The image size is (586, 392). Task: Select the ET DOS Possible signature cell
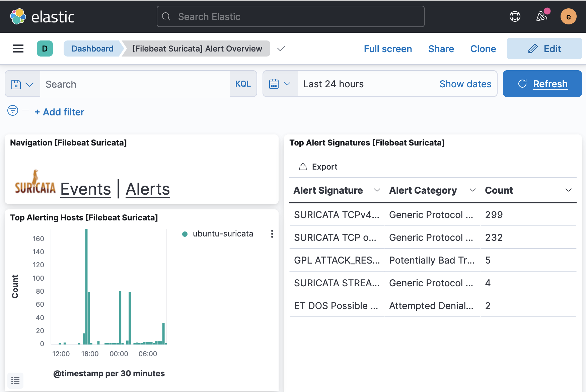pyautogui.click(x=337, y=306)
